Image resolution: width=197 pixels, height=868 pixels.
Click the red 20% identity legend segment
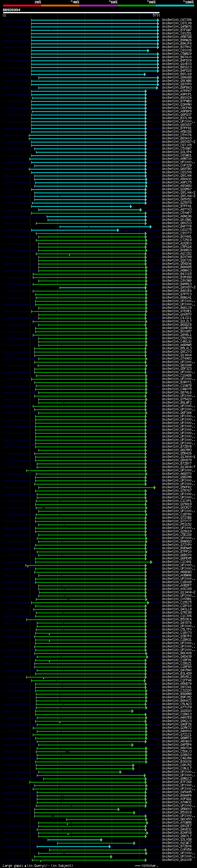[x=22, y=6]
